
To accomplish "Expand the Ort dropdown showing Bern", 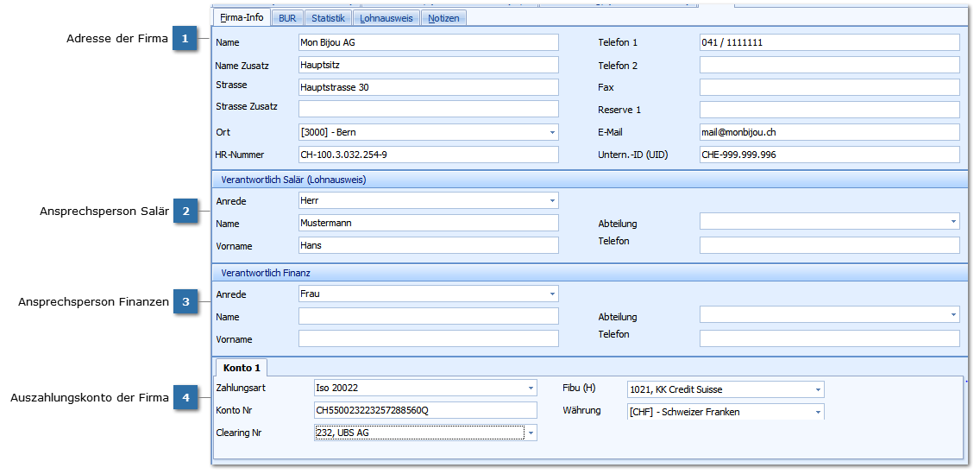I will pyautogui.click(x=551, y=133).
